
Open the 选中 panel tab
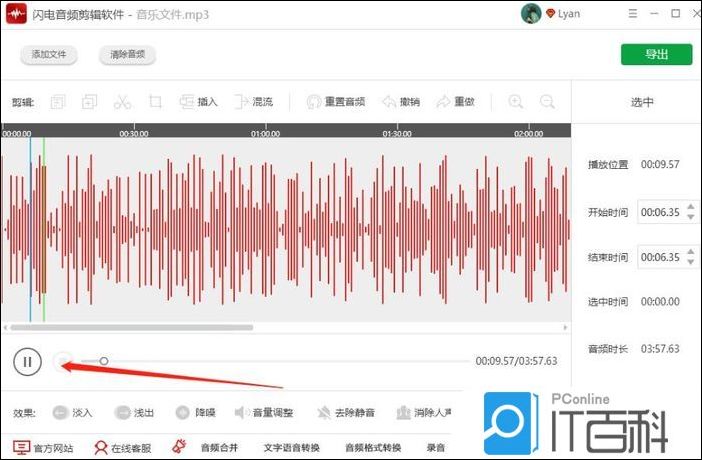click(642, 102)
